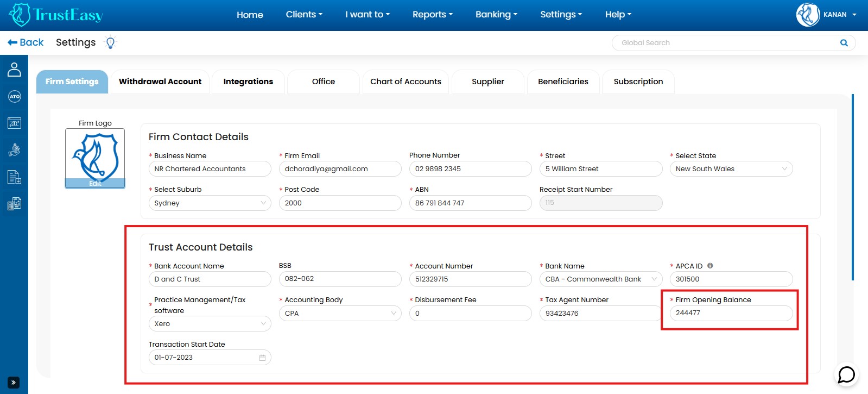Viewport: 868px width, 394px height.
Task: Open the calendar icon in Transaction Start Date
Action: pos(262,358)
